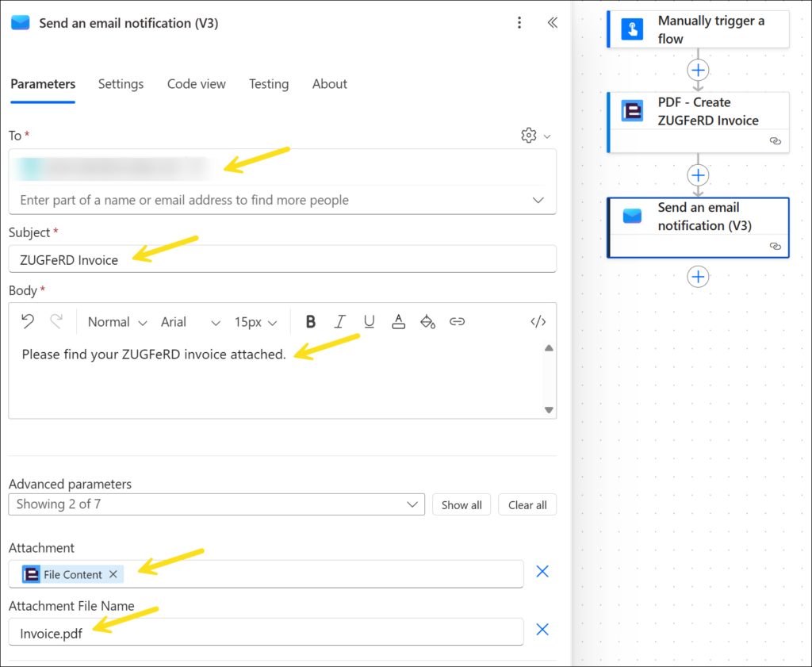
Task: Switch to the Settings tab
Action: (121, 84)
